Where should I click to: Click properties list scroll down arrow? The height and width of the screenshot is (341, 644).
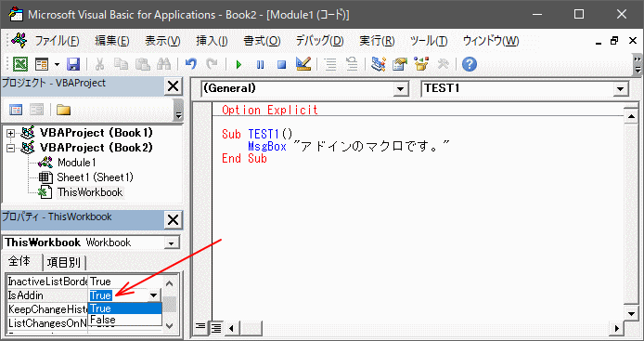(x=170, y=326)
